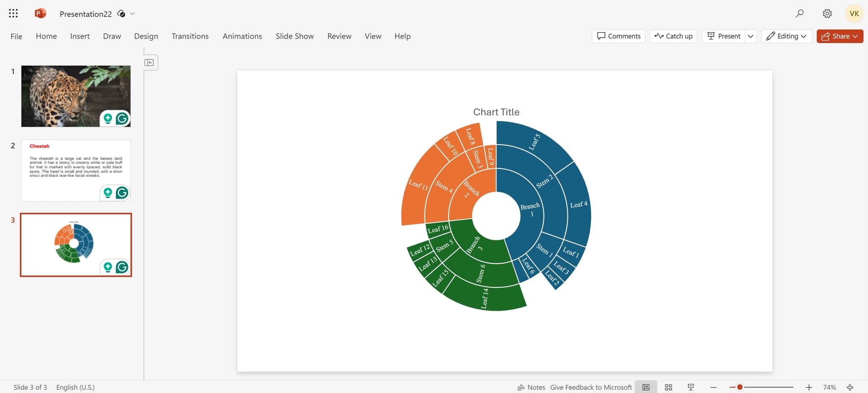Open the settings gear icon
The image size is (868, 393).
click(827, 14)
